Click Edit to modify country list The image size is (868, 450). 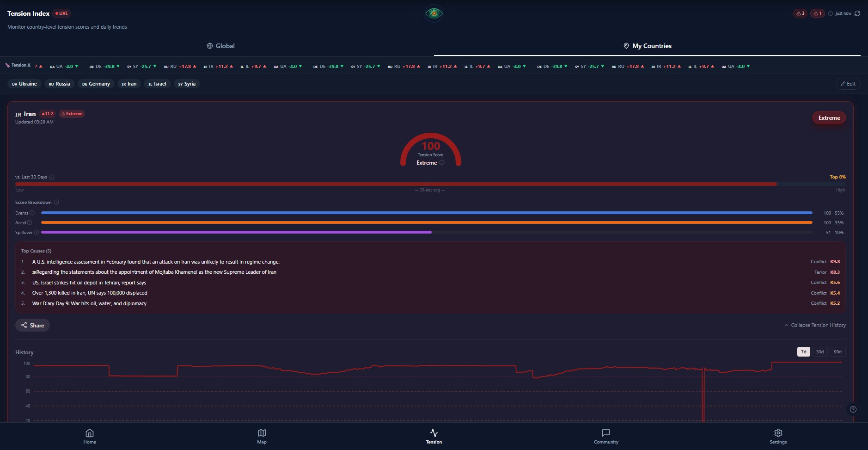(x=848, y=84)
